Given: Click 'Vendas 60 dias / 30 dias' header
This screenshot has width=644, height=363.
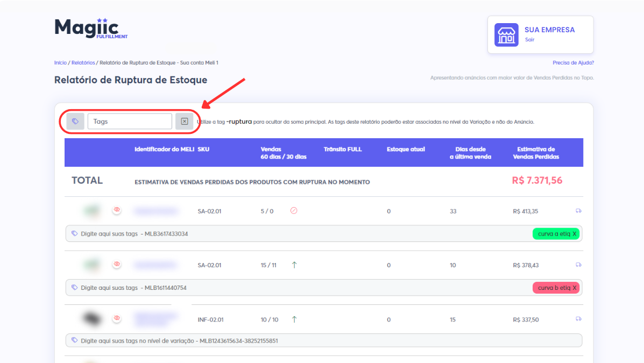Looking at the screenshot, I should (284, 153).
